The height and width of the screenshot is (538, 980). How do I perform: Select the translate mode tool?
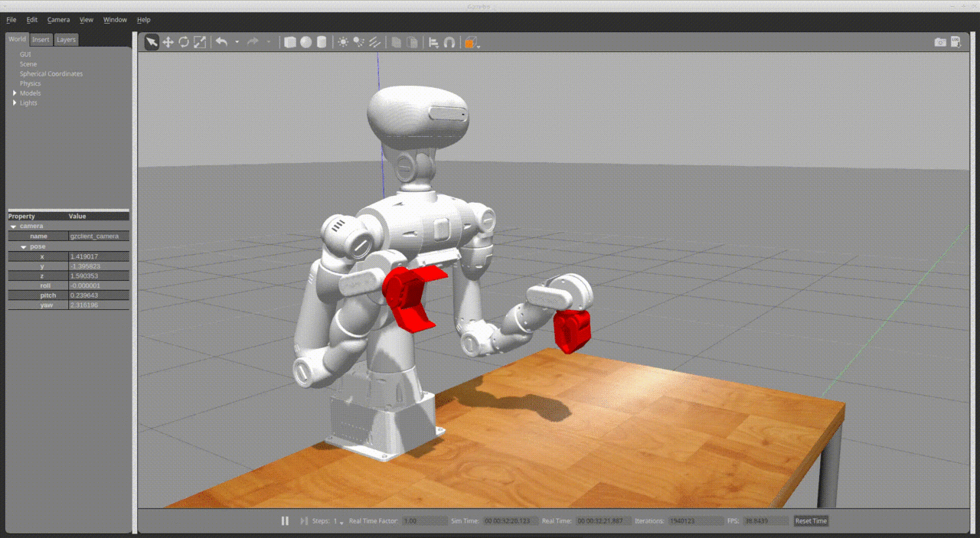coord(168,43)
